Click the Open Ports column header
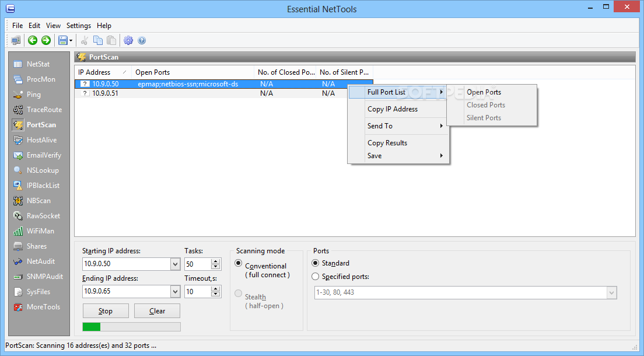This screenshot has width=644, height=356. point(192,72)
